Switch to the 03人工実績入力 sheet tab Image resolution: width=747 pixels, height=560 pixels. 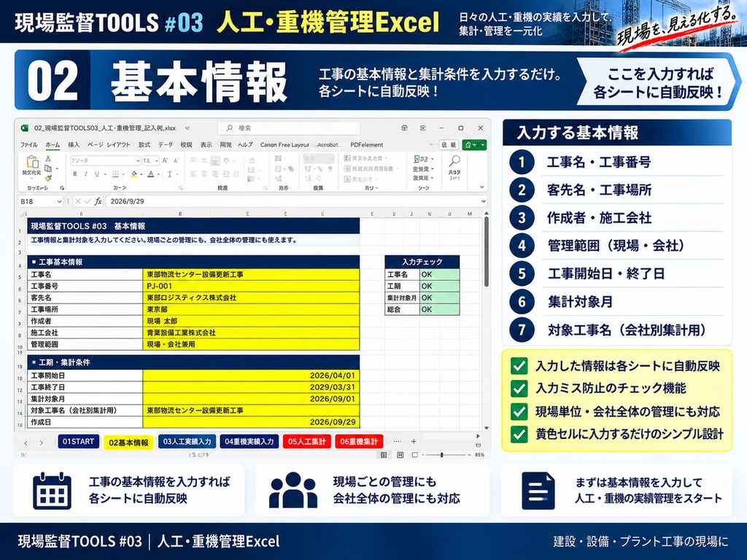[x=187, y=441]
